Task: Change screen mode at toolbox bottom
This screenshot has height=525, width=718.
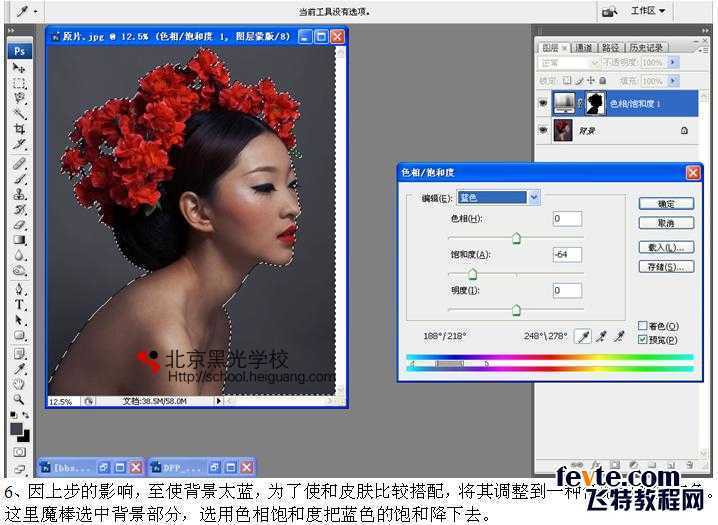Action: [x=19, y=469]
